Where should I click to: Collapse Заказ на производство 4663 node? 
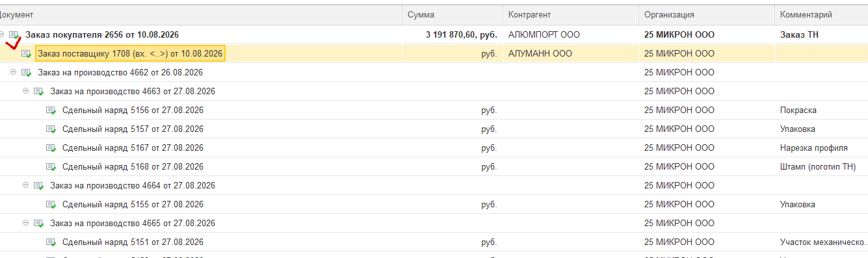click(26, 91)
